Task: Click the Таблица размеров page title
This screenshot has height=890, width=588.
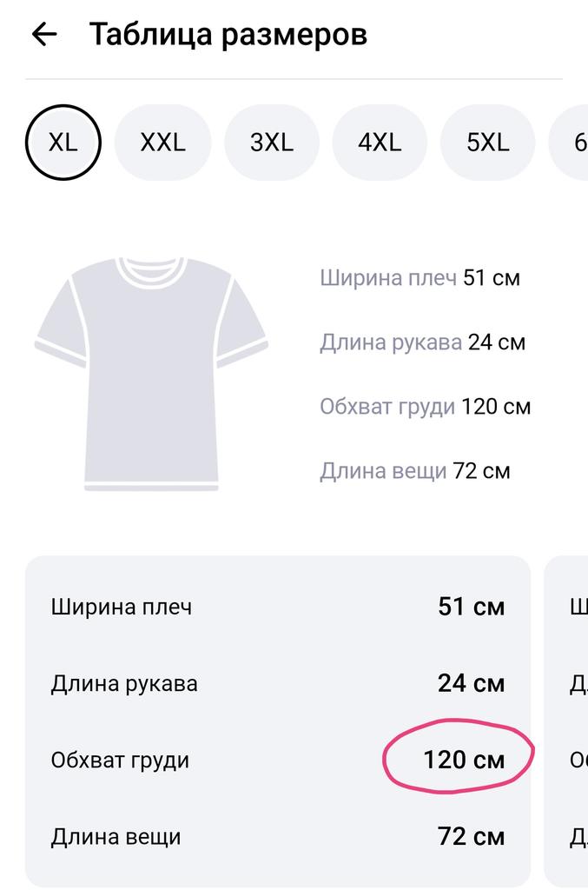Action: pos(228,35)
